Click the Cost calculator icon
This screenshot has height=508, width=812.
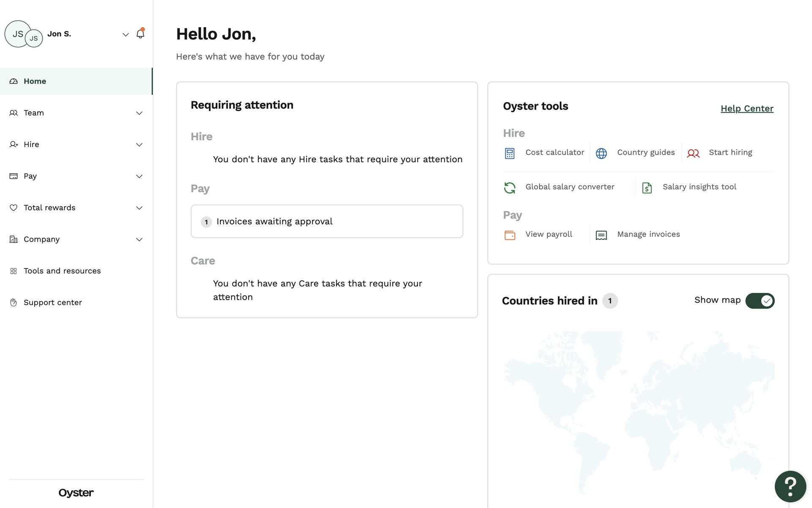510,153
